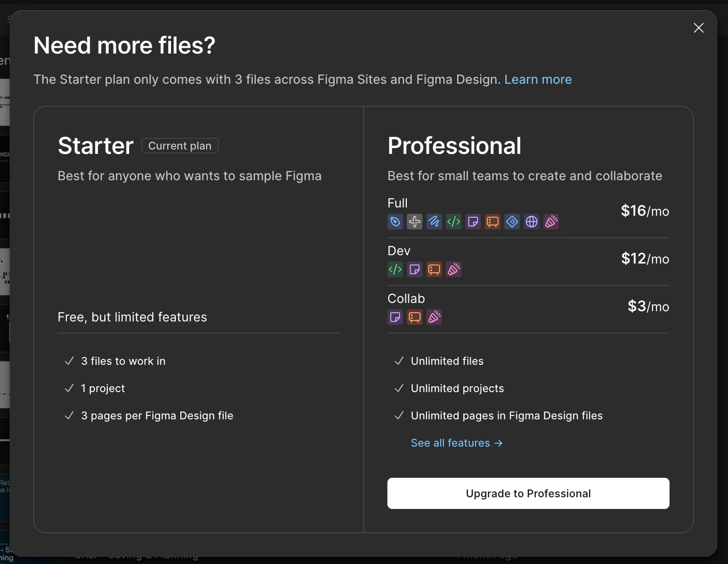Click the 'Unlimited files' feature

click(x=447, y=361)
